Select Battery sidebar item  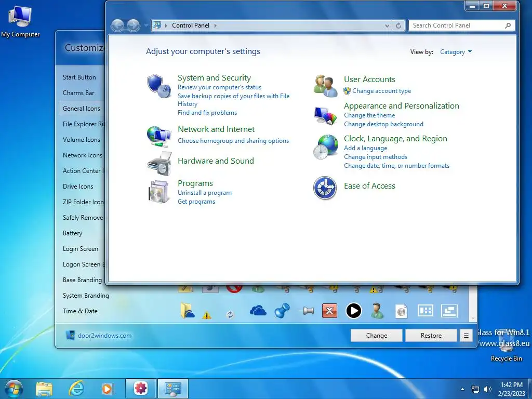pyautogui.click(x=72, y=233)
